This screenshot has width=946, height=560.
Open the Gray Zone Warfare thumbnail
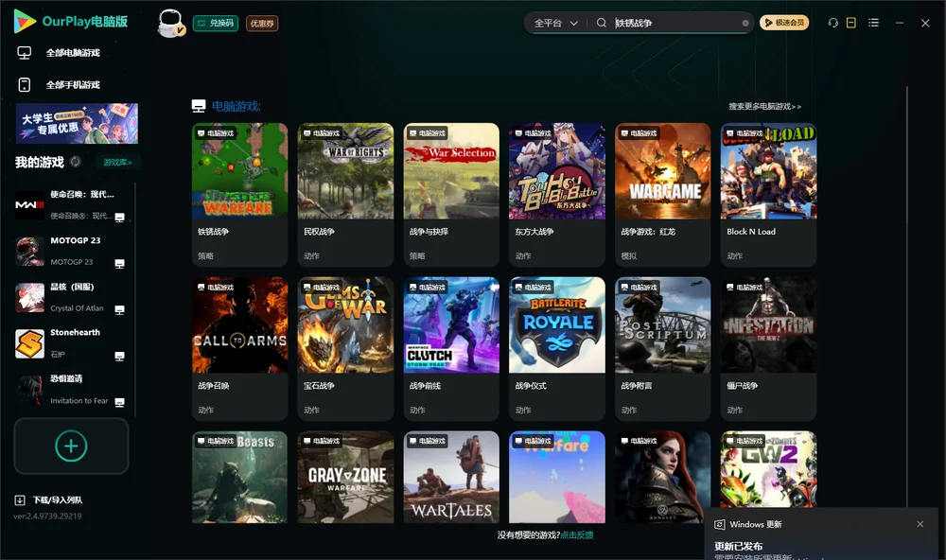(x=345, y=477)
